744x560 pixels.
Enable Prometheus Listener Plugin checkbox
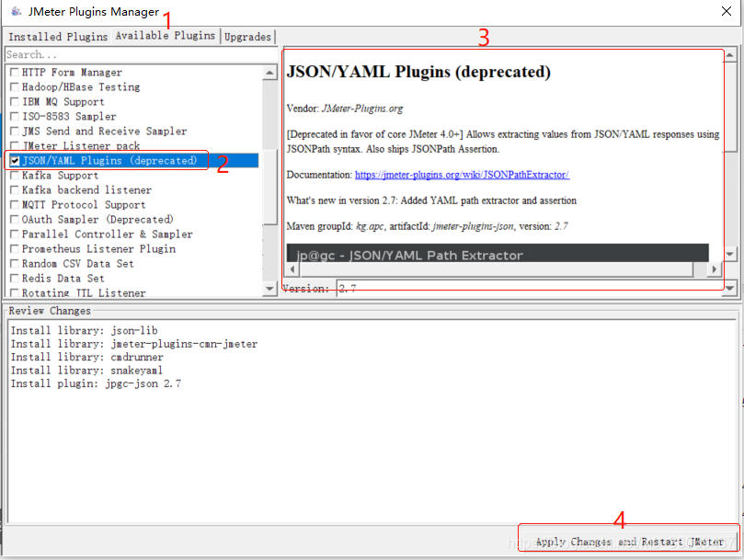tap(15, 248)
